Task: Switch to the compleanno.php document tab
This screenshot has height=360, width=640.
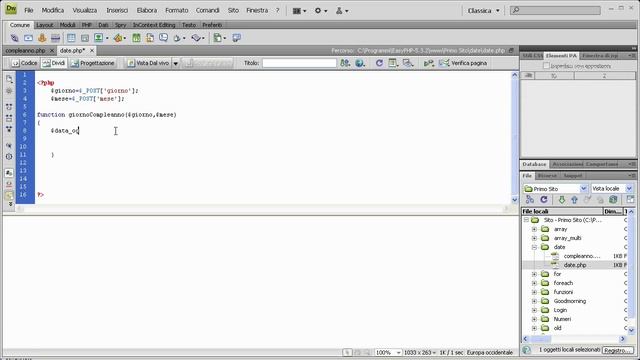Action: coord(25,51)
